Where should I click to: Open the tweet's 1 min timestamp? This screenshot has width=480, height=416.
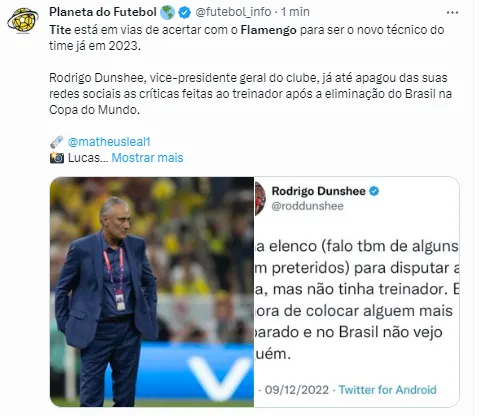[295, 12]
